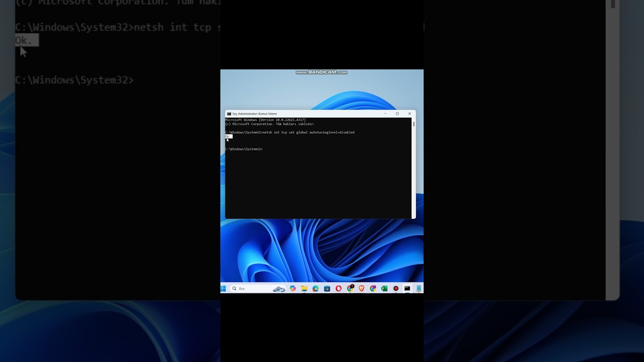Open the Windows Start menu

pyautogui.click(x=223, y=289)
